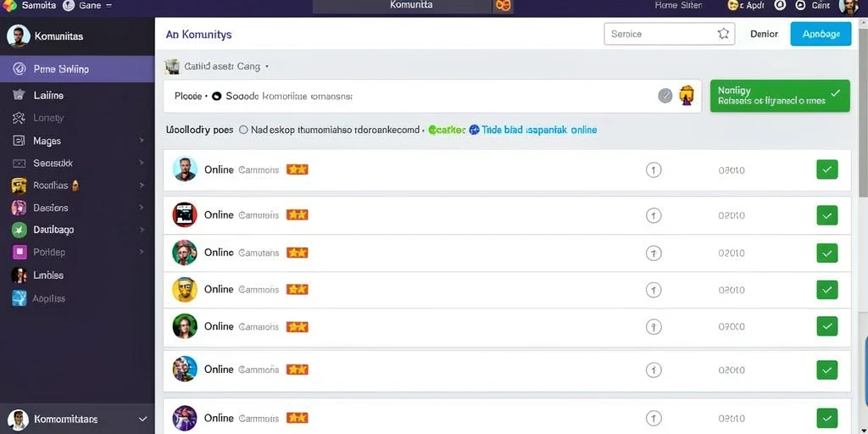Select the Pime Sniling sidebar item

[x=77, y=70]
